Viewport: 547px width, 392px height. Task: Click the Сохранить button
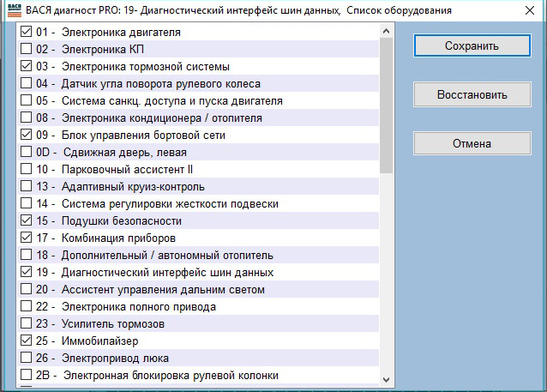point(472,45)
